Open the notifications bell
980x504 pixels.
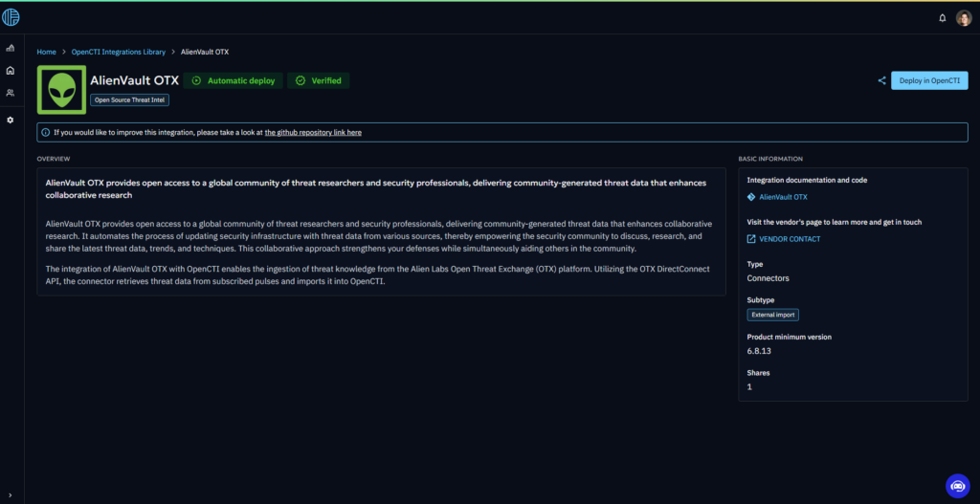(942, 17)
